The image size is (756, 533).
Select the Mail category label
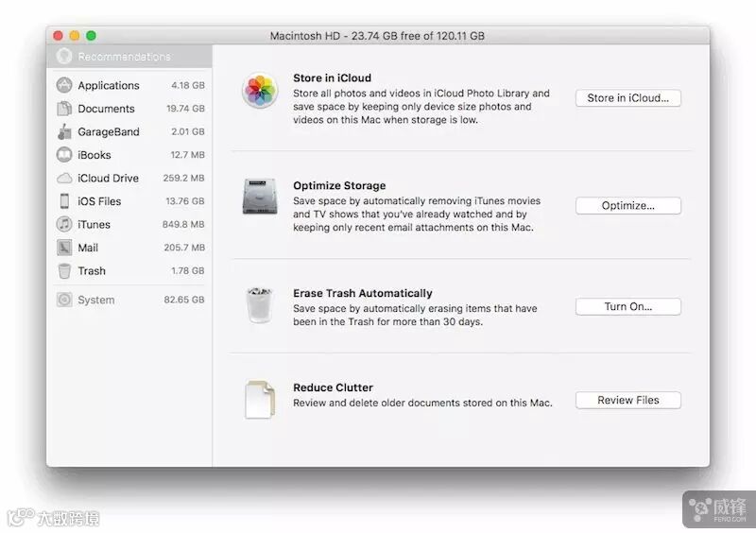coord(88,248)
